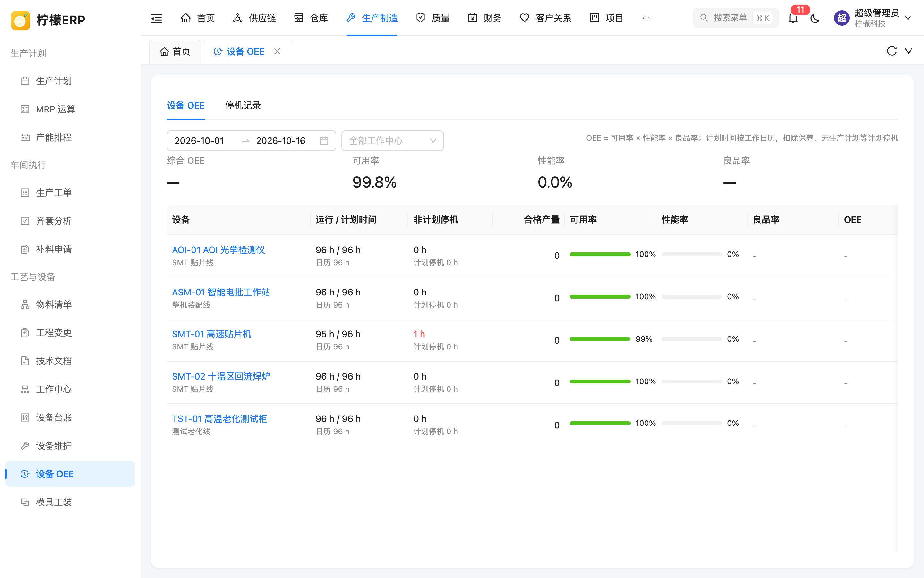
Task: Open 设备台账 in the sidebar
Action: click(70, 417)
